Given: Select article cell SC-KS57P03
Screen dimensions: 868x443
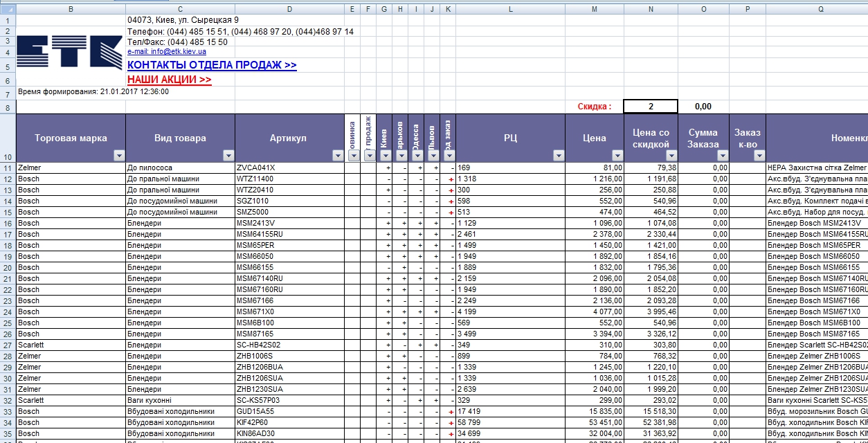Looking at the screenshot, I should click(x=289, y=400).
